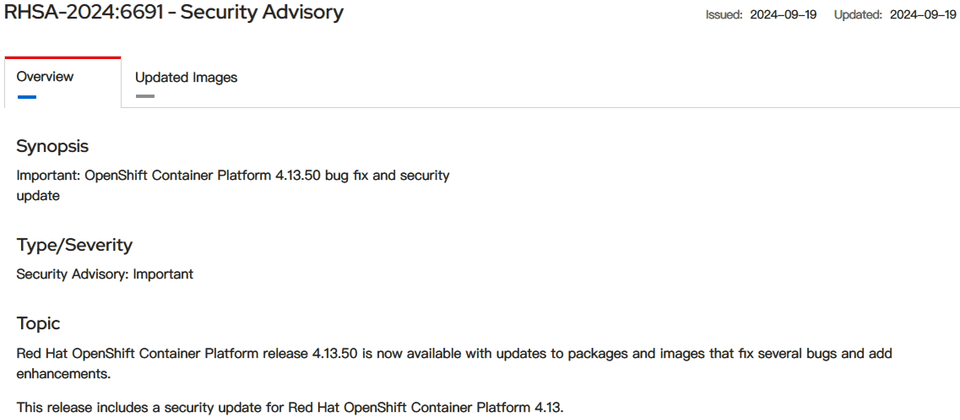
Task: Click the Issued date value 2024-09-19
Action: (785, 15)
